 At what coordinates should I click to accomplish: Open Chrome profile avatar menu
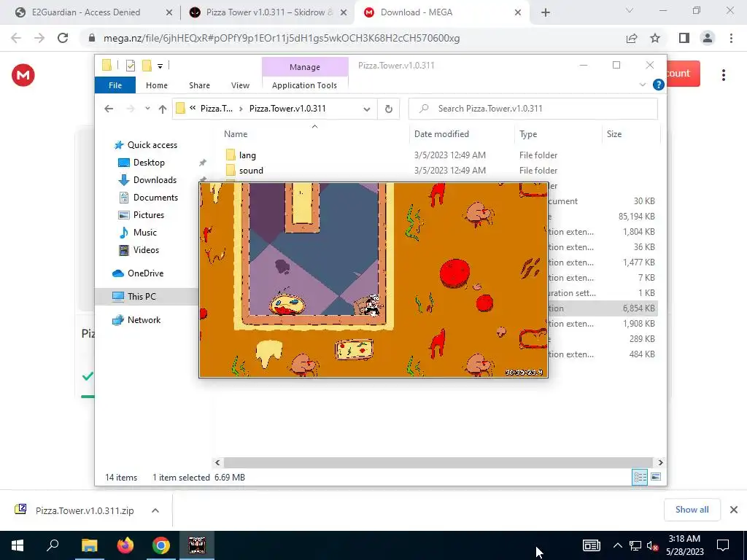click(x=708, y=38)
